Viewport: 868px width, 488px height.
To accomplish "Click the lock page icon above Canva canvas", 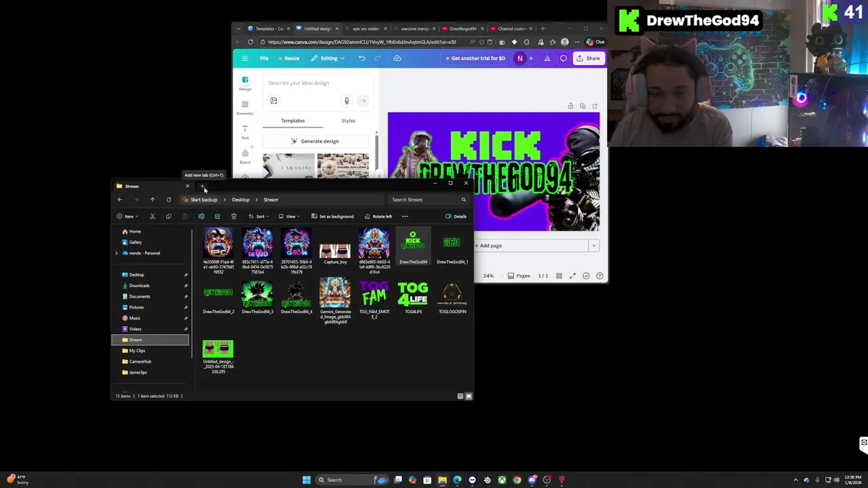I will tap(570, 106).
